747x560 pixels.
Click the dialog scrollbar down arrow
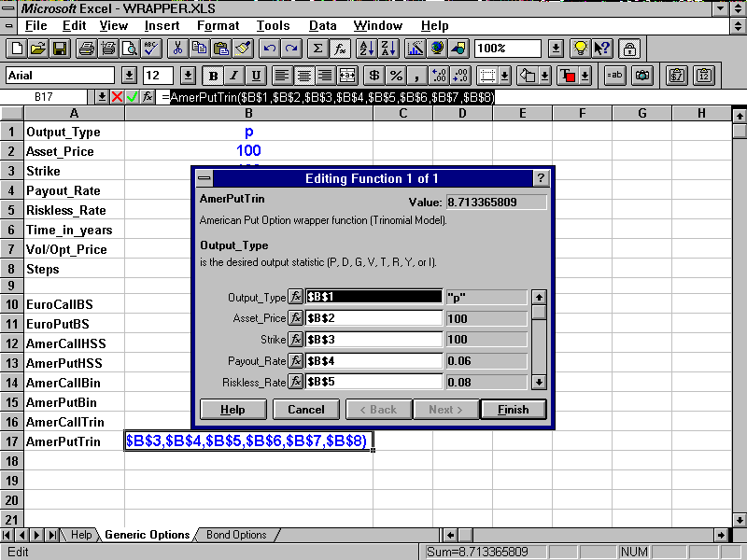click(x=540, y=381)
